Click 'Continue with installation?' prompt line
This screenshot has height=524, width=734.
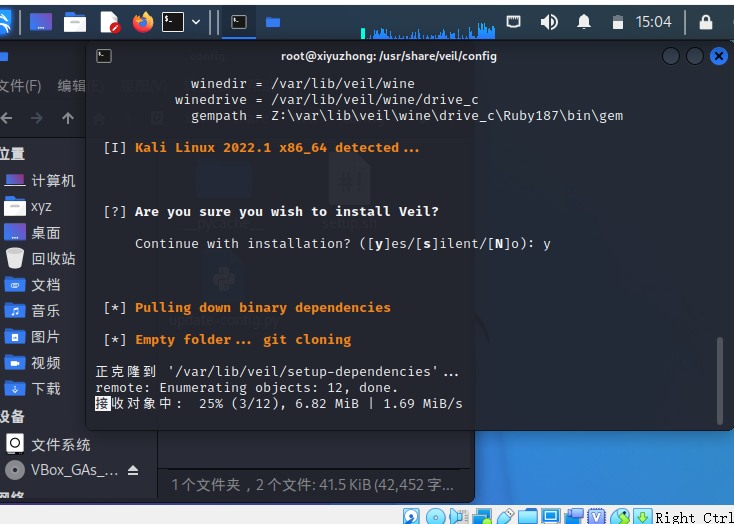[x=343, y=244]
